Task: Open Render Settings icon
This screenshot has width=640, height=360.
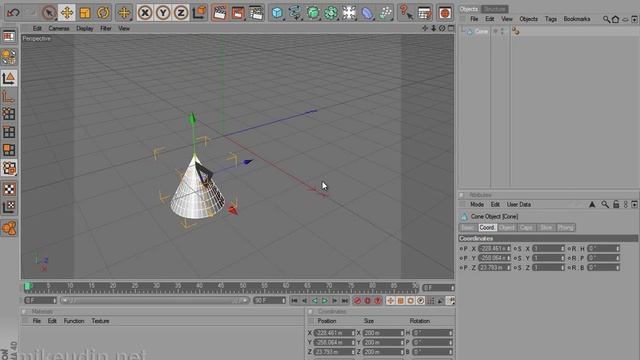Action: [x=256, y=13]
